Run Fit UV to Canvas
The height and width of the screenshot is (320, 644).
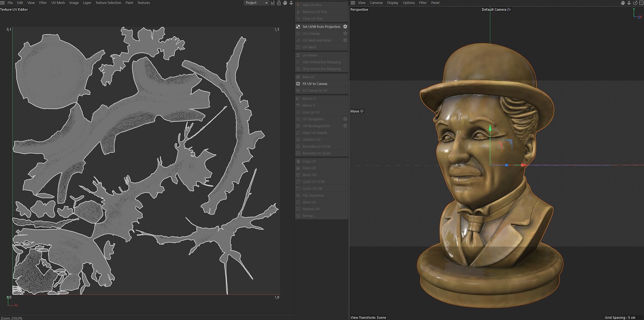322,84
